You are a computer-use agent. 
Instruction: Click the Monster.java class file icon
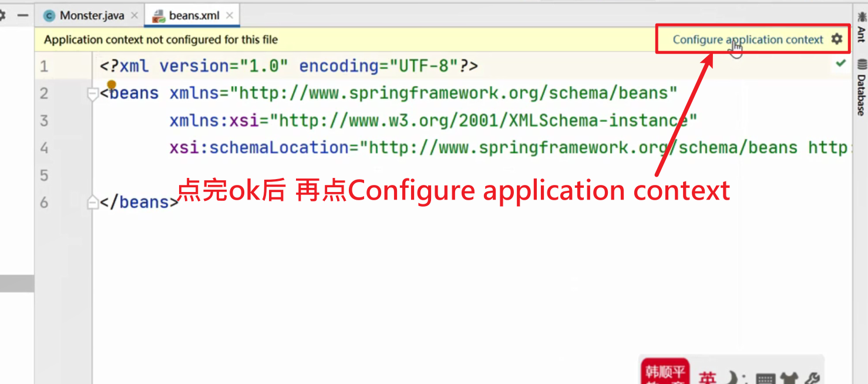(x=49, y=16)
